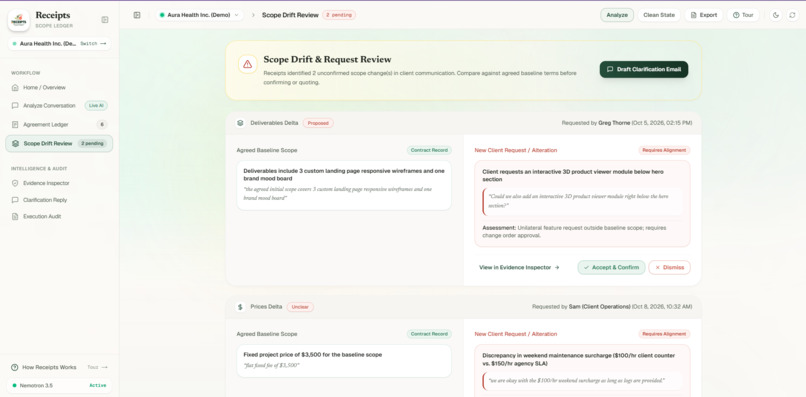Click the weekend maintenance surcharge discrepancy heading
The image size is (806, 397).
click(578, 359)
